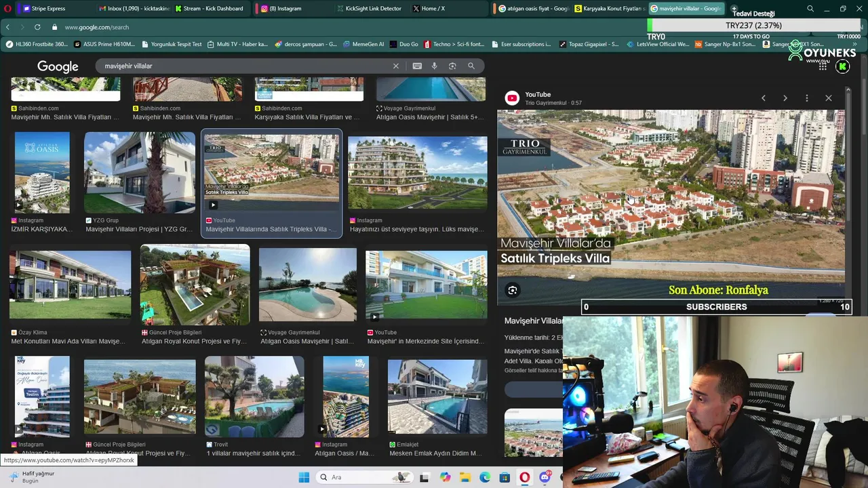
Task: Open a new browser tab
Action: 734,8
